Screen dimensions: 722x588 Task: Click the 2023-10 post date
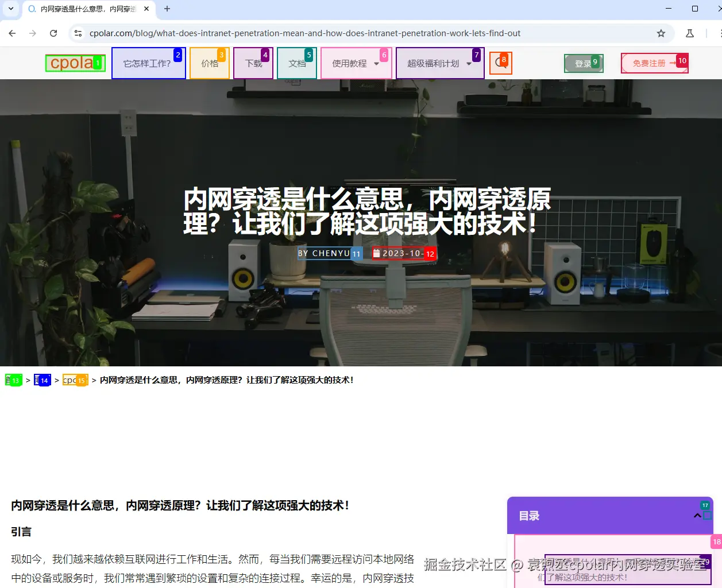(404, 253)
